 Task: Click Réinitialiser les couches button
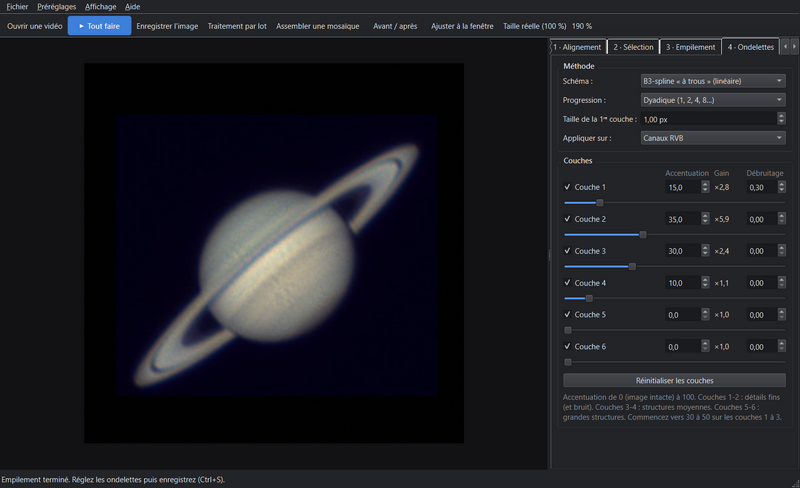[674, 380]
